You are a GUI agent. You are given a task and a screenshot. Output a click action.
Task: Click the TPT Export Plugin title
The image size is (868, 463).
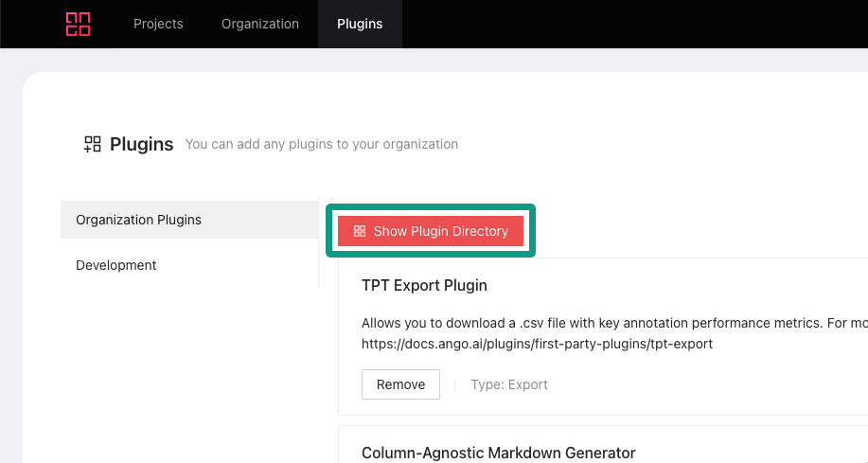click(x=424, y=285)
